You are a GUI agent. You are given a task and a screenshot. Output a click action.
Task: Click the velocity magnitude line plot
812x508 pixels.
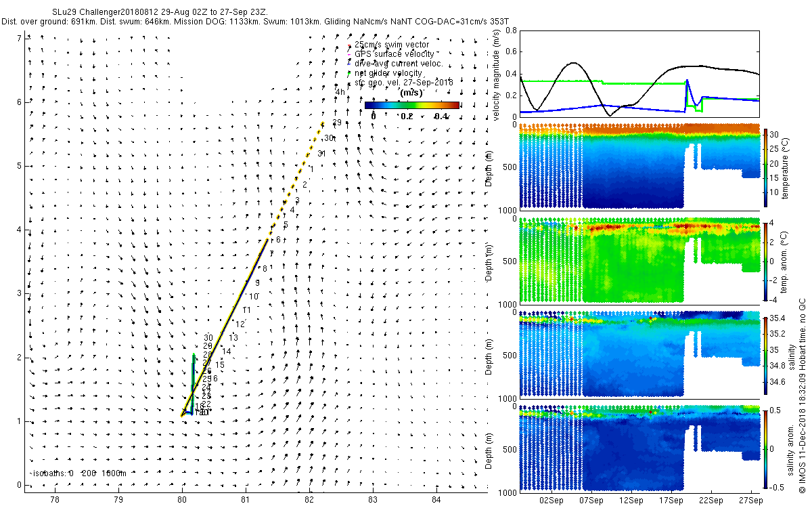tap(639, 75)
